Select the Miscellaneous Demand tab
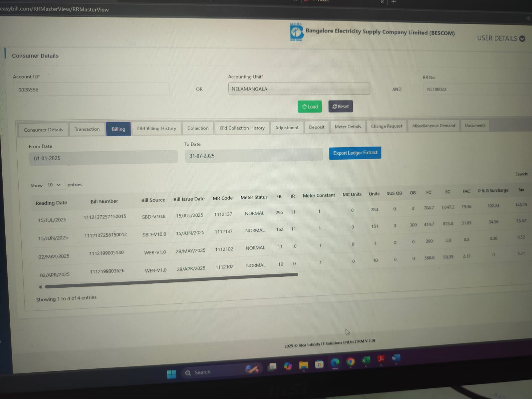 click(x=434, y=125)
